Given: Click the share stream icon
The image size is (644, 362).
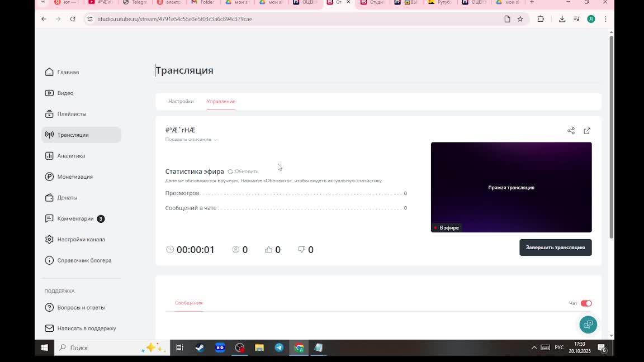Looking at the screenshot, I should [x=571, y=131].
